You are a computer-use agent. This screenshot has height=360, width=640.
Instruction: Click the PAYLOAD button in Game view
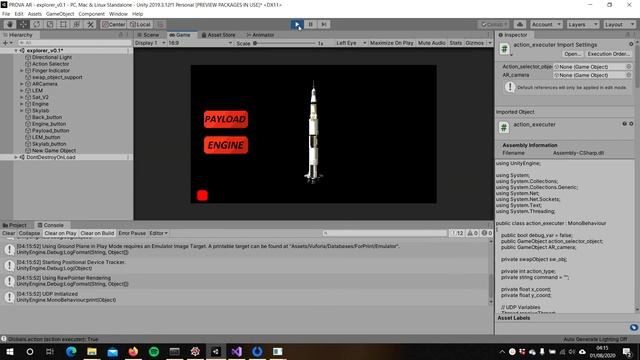[x=226, y=119]
